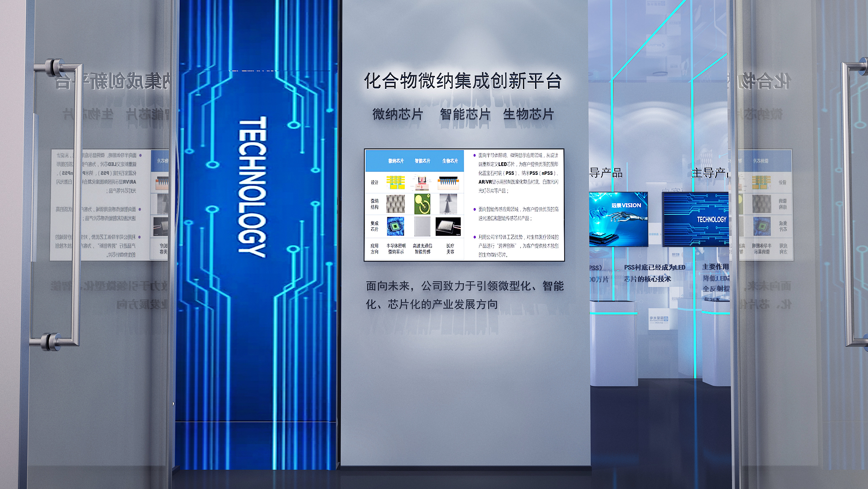Click the green circular sensor structure image
The image size is (868, 489).
click(x=422, y=204)
